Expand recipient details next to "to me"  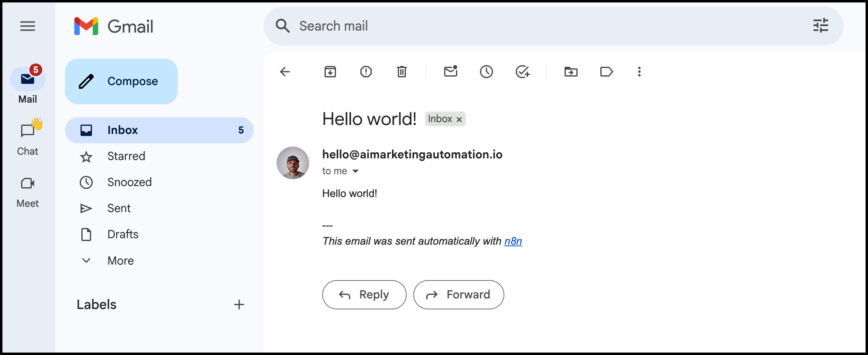355,171
